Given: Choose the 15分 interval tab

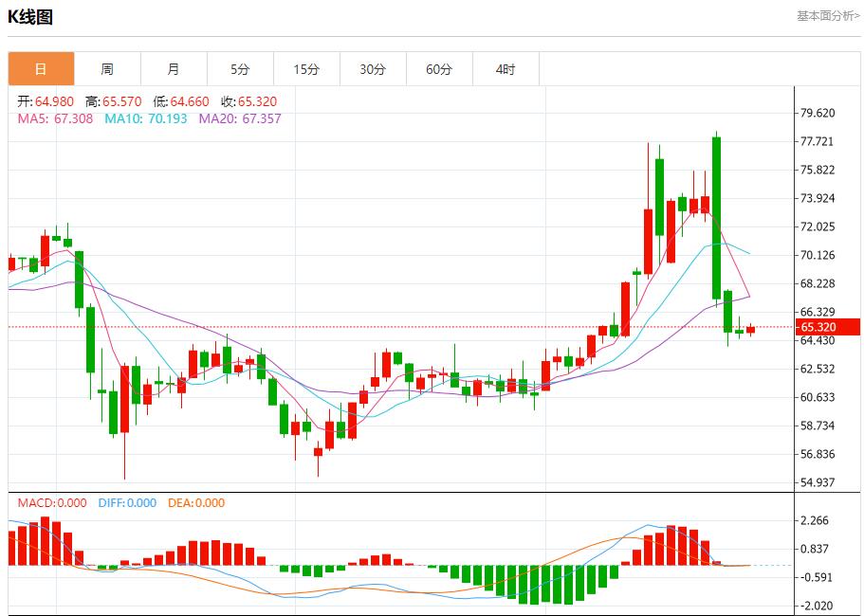Looking at the screenshot, I should [306, 69].
